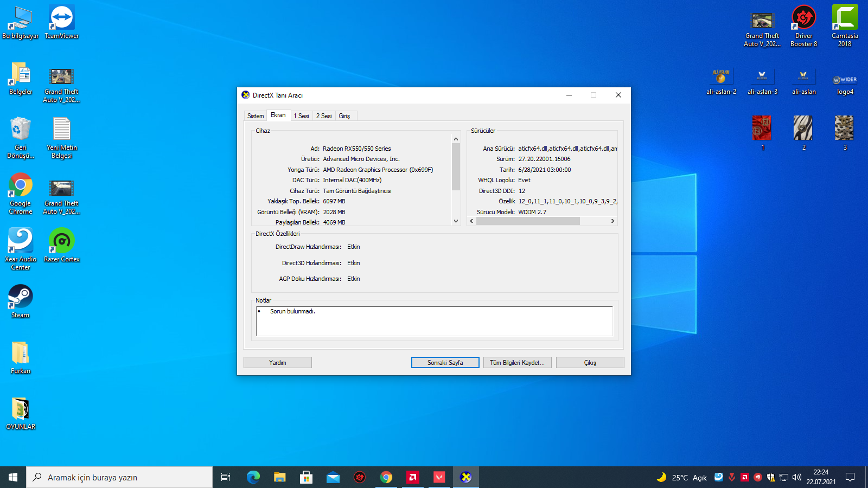This screenshot has width=868, height=488.
Task: Open Microsoft Edge from taskbar
Action: [253, 477]
